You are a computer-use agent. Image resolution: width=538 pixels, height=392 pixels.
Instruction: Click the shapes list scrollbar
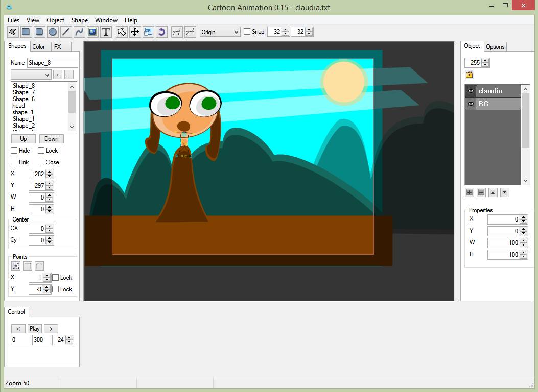point(72,107)
